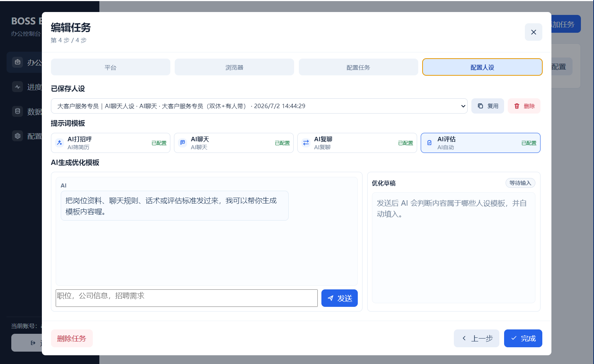Switch to the 浏览器 step tab
The height and width of the screenshot is (364, 594).
tap(234, 67)
